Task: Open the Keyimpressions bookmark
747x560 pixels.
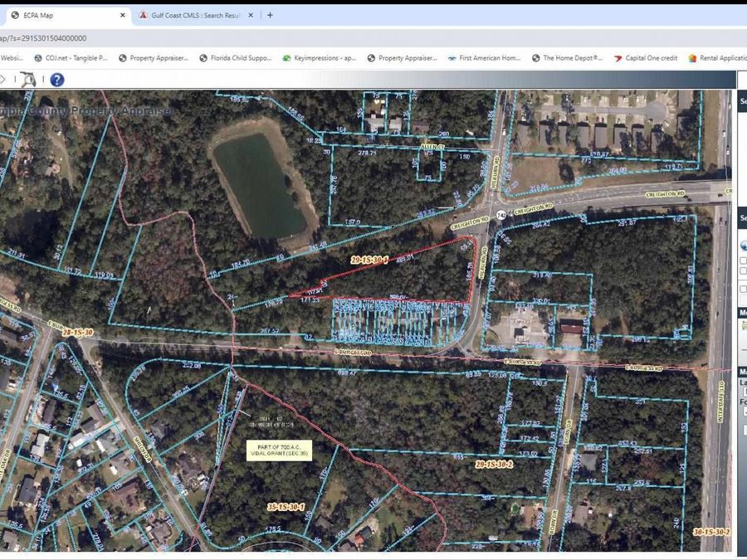Action: click(320, 58)
